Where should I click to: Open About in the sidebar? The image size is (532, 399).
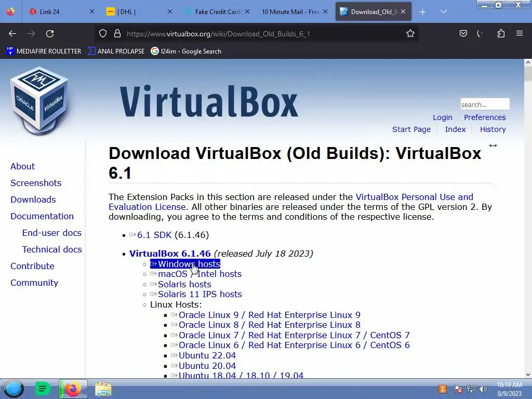pos(22,166)
